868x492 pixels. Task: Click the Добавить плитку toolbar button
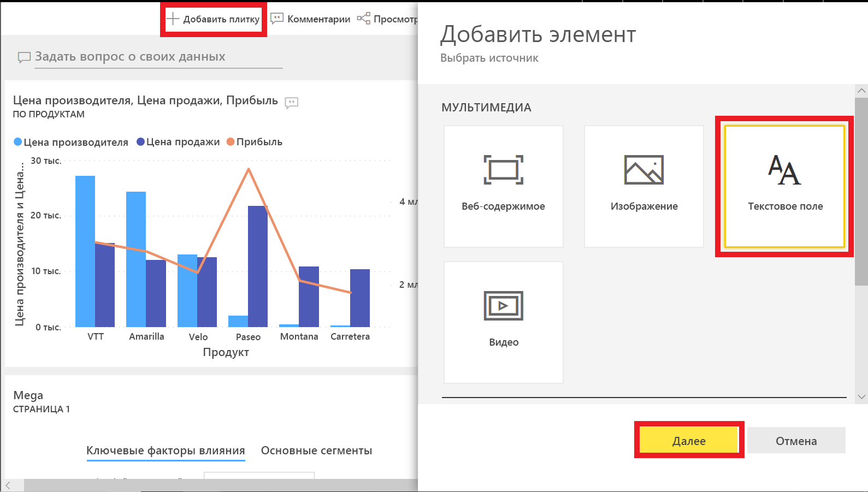(x=213, y=19)
